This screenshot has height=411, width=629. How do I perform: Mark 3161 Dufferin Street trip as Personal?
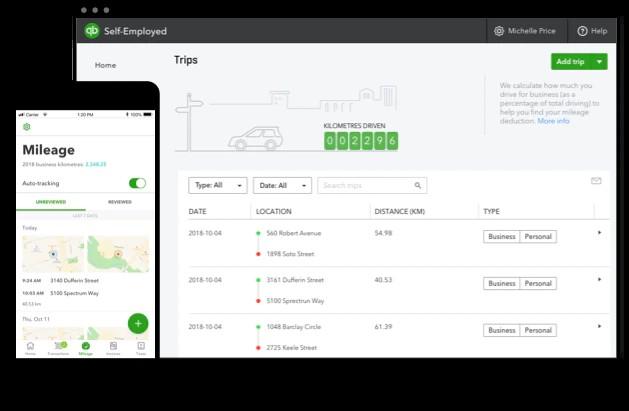point(538,283)
